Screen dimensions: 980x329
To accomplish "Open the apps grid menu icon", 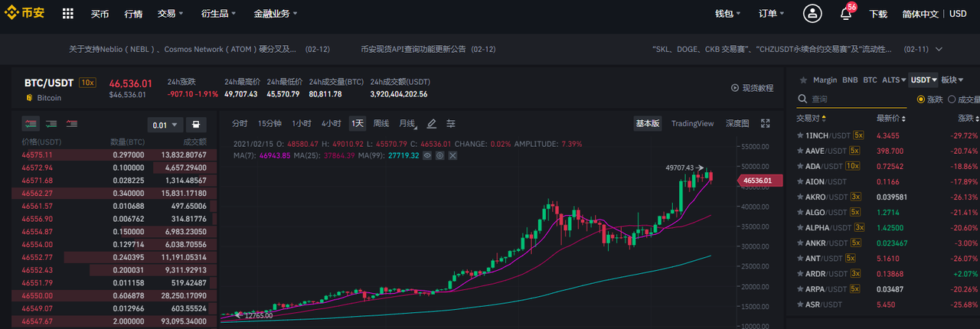I will (68, 13).
